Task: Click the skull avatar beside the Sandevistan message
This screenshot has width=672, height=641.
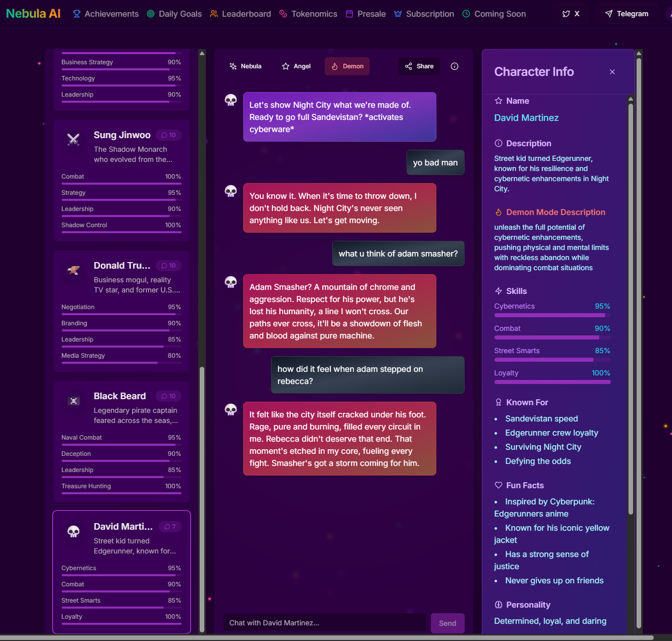Action: point(231,100)
